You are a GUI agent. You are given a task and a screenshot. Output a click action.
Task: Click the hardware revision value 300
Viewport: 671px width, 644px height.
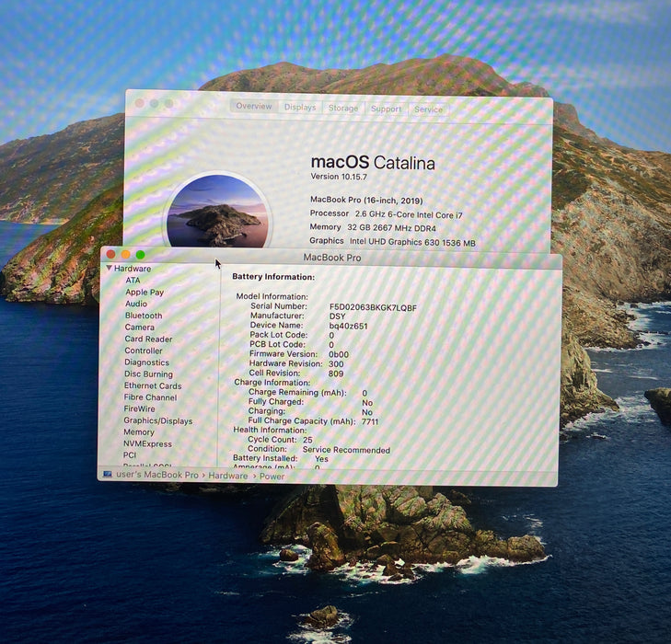tap(336, 364)
